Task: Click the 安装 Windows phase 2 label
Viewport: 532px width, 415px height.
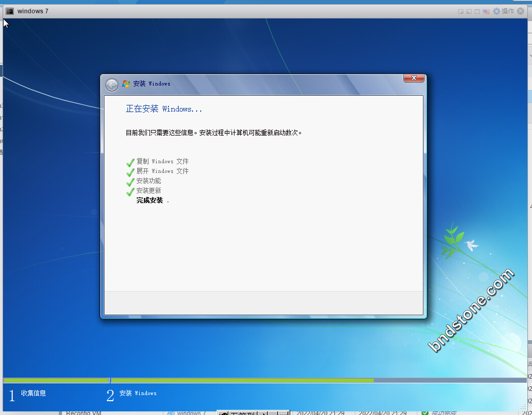Action: [138, 394]
